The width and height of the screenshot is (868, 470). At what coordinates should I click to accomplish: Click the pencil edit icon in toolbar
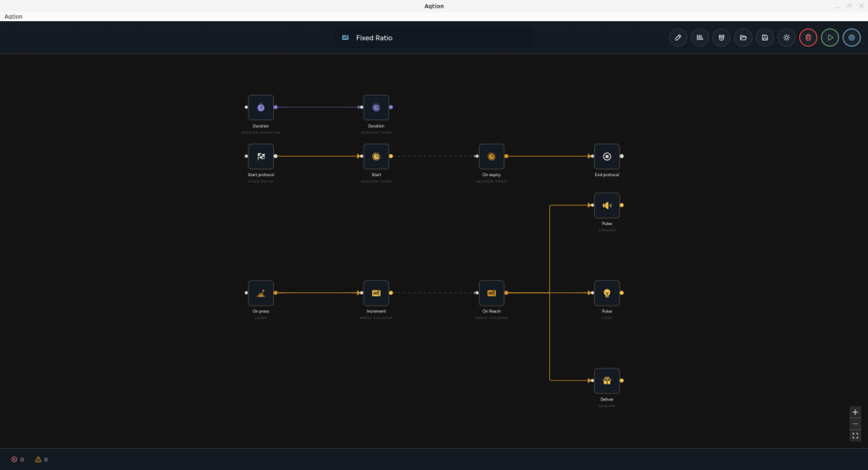pyautogui.click(x=677, y=37)
